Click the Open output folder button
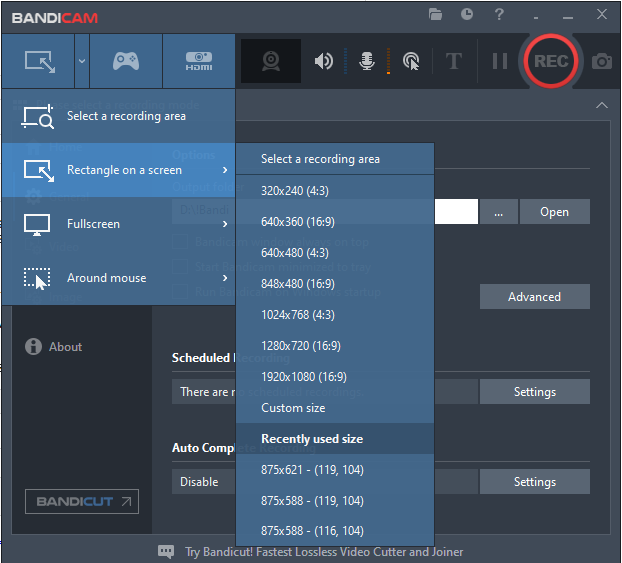This screenshot has width=622, height=563. coord(555,211)
